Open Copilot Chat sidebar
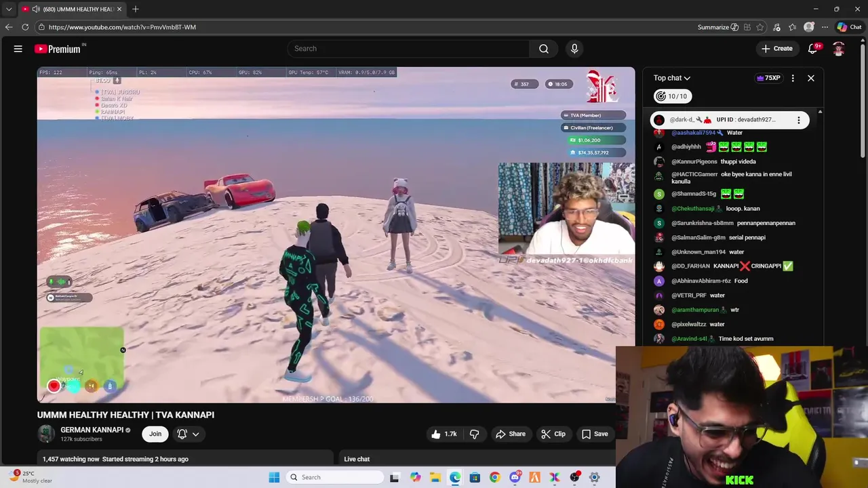The image size is (868, 488). tap(850, 27)
